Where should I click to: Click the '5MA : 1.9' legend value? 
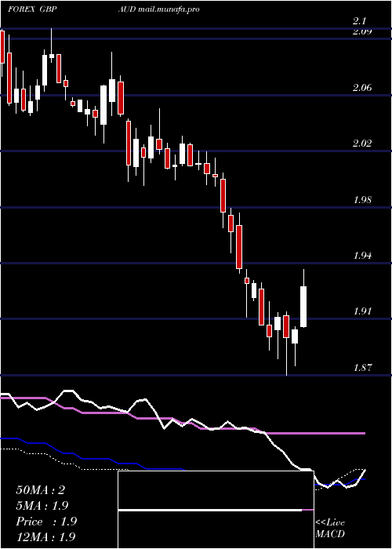coord(42,506)
